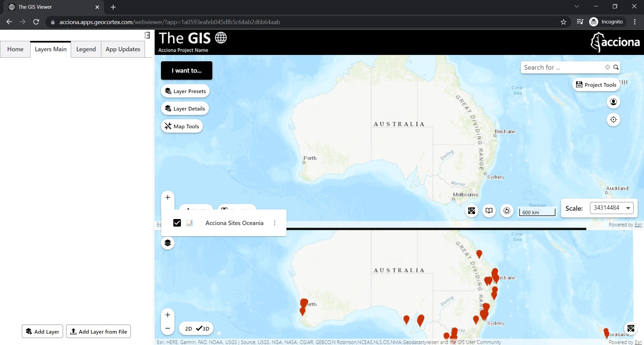Click the stacked layers icon button on the map
The height and width of the screenshot is (345, 644).
[x=168, y=243]
